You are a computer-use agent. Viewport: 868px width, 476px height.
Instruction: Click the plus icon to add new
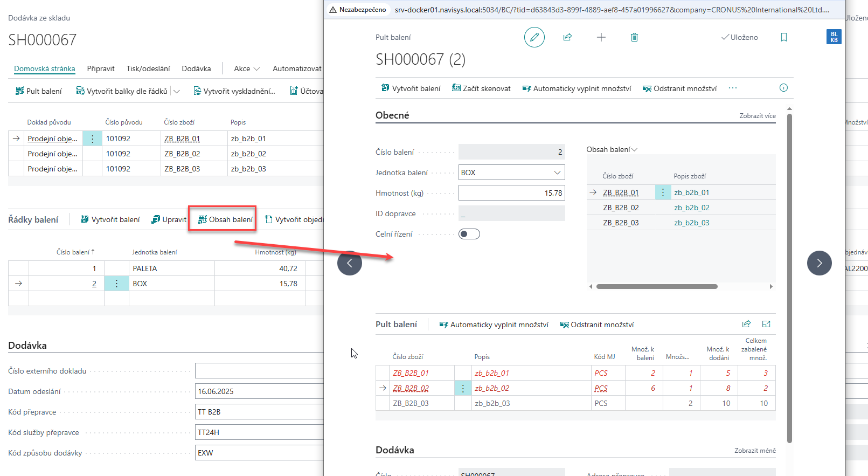tap(601, 37)
